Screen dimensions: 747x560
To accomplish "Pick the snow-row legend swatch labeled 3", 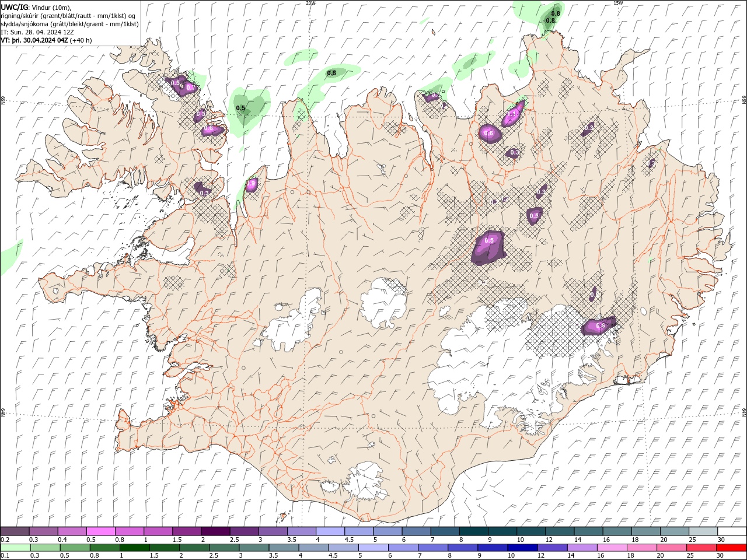I will (x=273, y=531).
